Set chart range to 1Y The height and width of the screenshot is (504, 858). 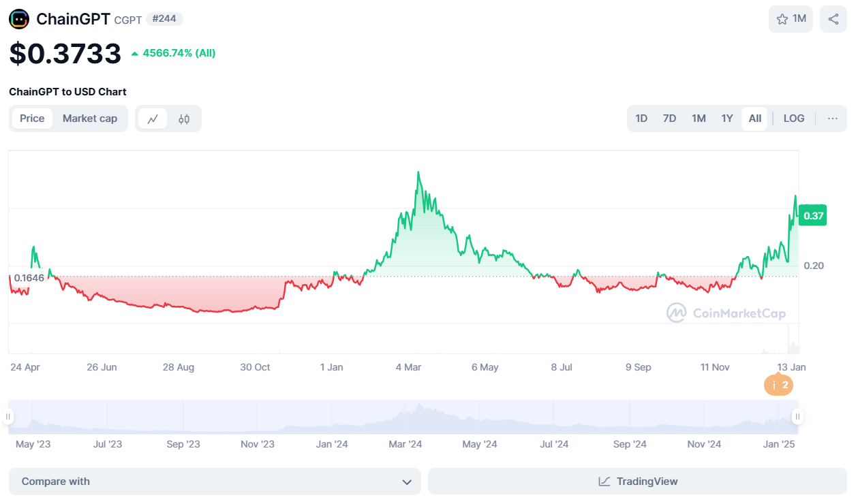coord(727,119)
